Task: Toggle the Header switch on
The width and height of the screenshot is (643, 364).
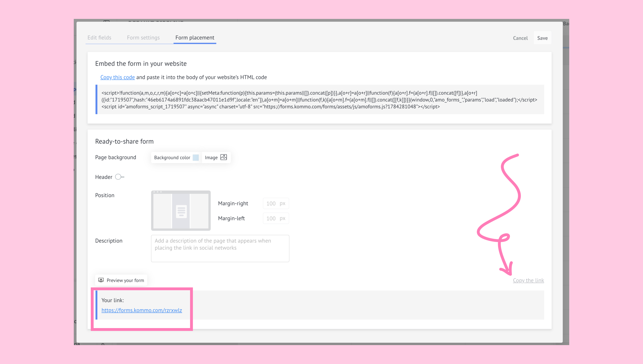Action: 120,177
